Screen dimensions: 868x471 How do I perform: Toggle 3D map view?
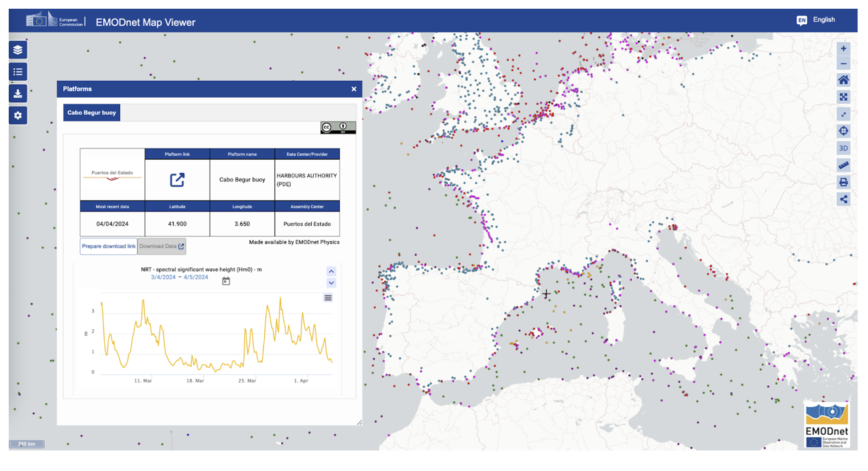(843, 148)
